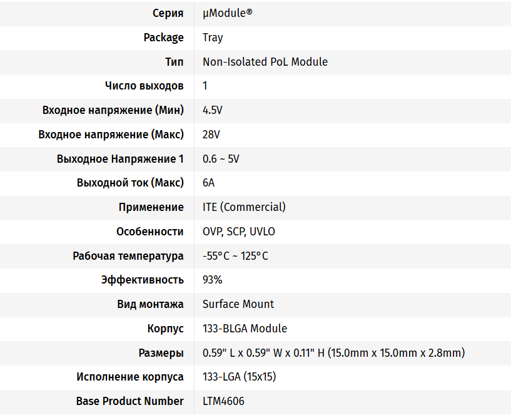Select the Tray package value
Image resolution: width=511 pixels, height=420 pixels.
[213, 38]
